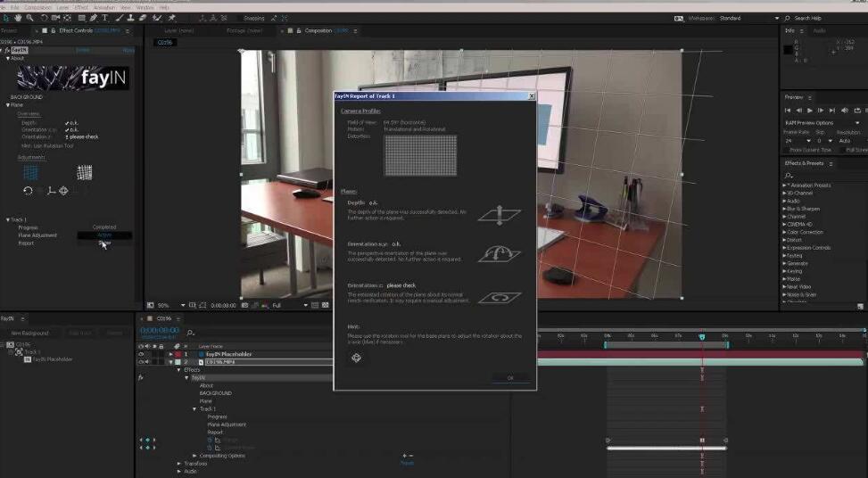Click Active value for Plane Adjustment
This screenshot has width=868, height=478.
[104, 235]
